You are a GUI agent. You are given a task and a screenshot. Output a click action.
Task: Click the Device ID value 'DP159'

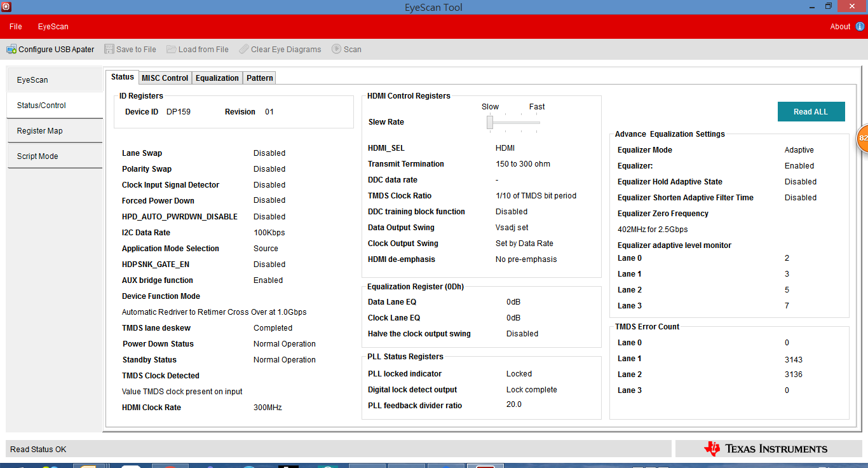coord(179,112)
